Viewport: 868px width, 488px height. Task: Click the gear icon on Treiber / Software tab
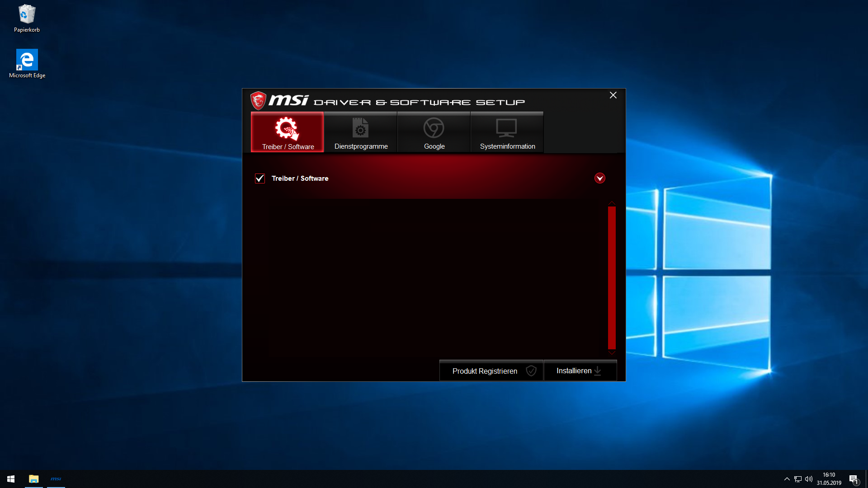[287, 128]
